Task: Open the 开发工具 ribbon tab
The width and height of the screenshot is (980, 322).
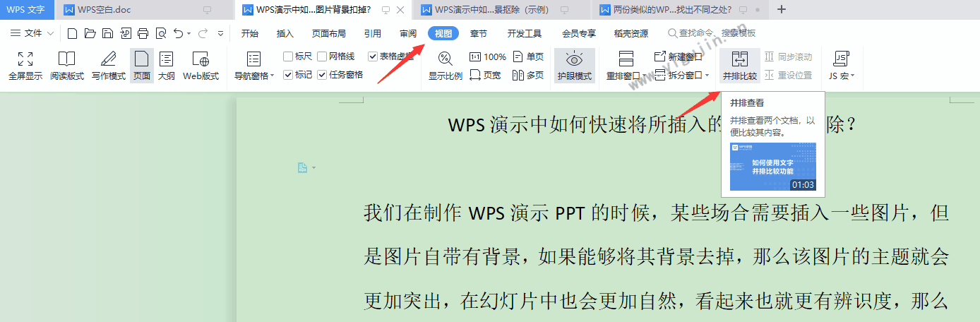Action: (x=525, y=33)
